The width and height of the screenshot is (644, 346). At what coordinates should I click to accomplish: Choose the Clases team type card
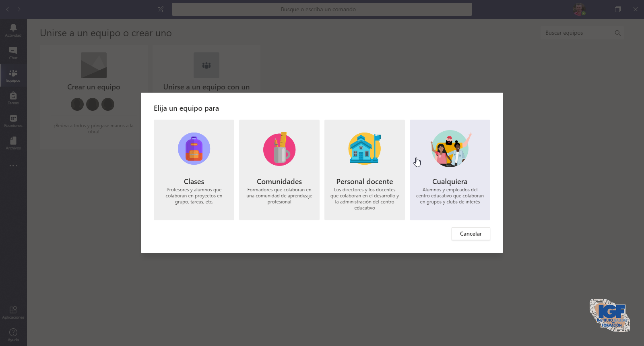point(194,170)
